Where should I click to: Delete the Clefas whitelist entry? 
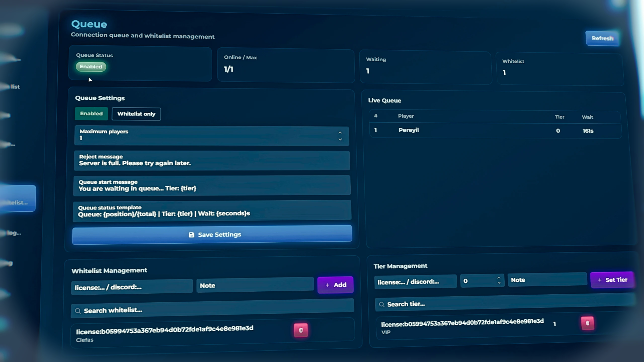click(x=301, y=330)
